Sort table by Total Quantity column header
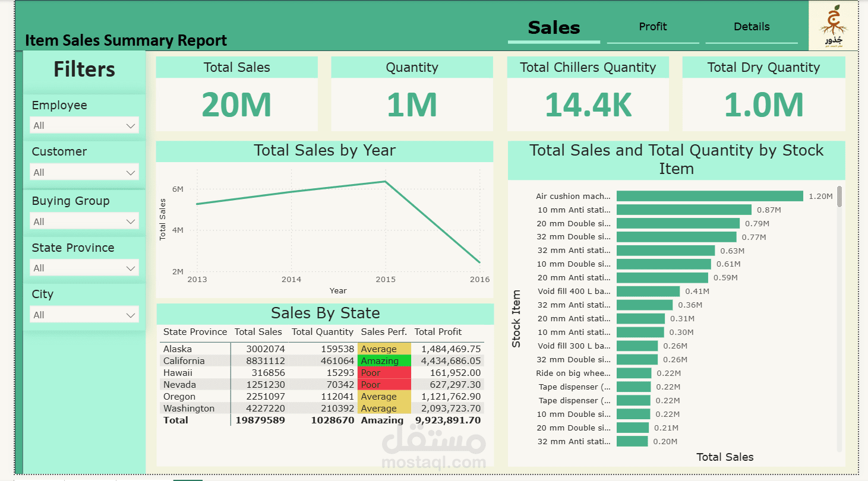The image size is (868, 481). click(x=323, y=332)
